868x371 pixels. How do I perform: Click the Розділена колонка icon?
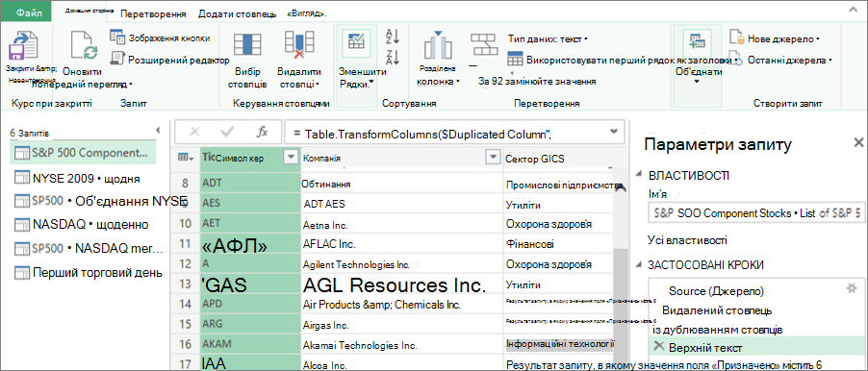point(437,46)
